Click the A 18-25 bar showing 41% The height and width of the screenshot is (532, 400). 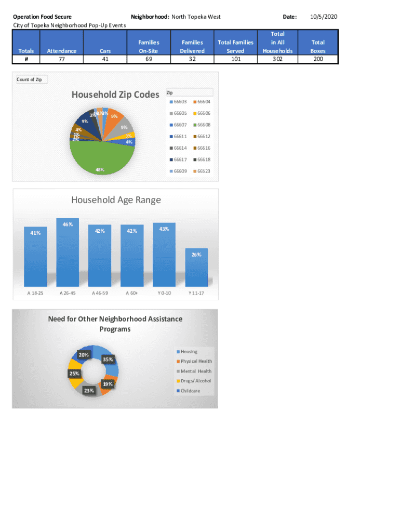[x=35, y=257]
